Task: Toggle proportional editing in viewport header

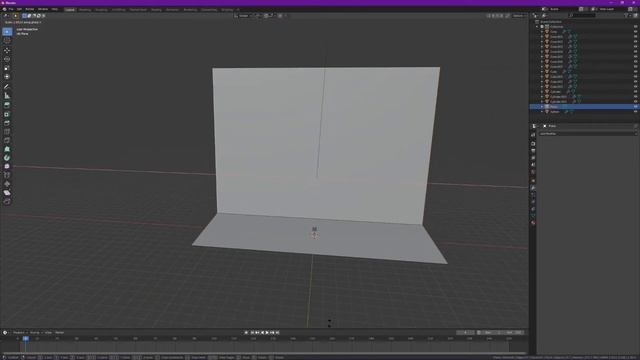Action: 280,16
